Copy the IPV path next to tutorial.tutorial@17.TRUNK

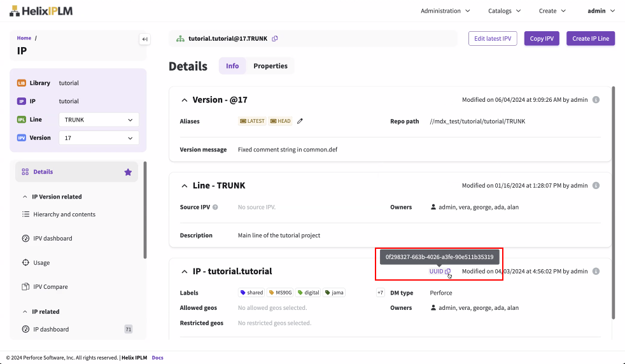pyautogui.click(x=275, y=39)
